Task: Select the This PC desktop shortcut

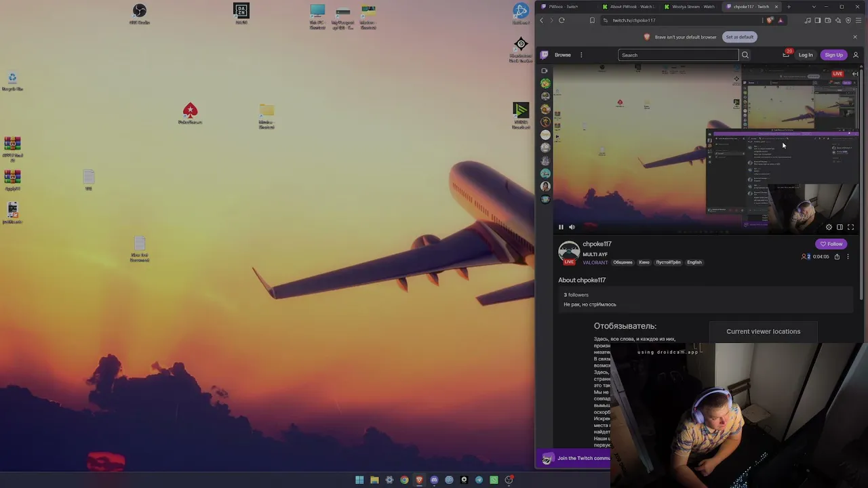Action: click(x=317, y=17)
